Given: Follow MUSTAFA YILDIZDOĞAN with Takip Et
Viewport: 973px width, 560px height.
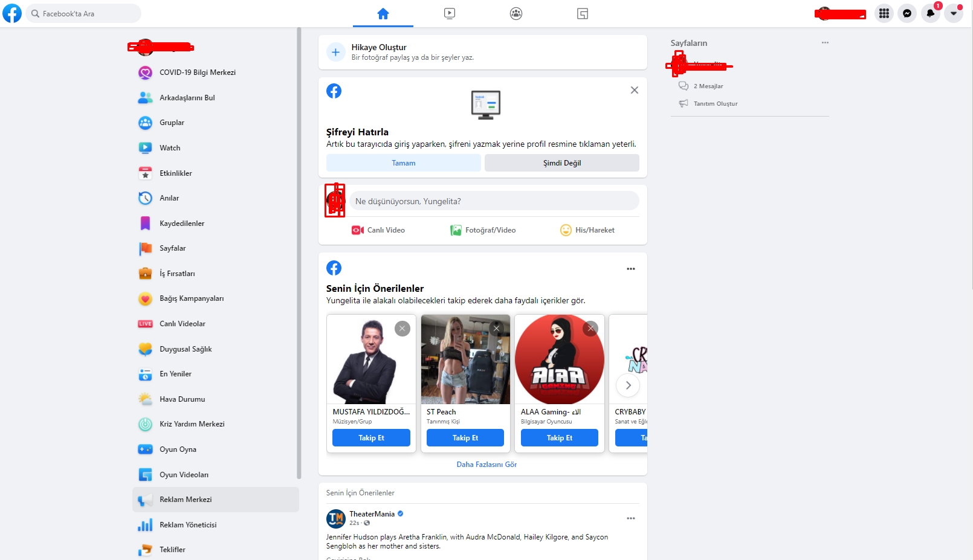Looking at the screenshot, I should point(371,438).
